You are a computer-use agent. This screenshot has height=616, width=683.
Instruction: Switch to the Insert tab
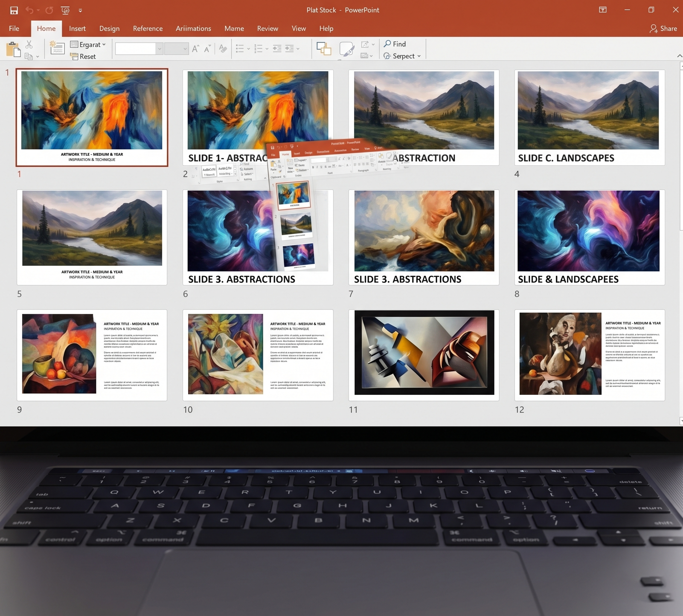click(x=77, y=28)
